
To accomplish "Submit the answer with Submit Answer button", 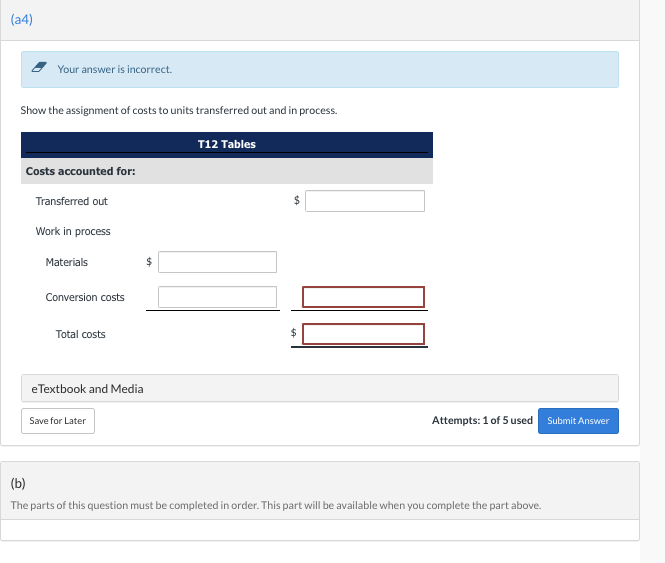I will 578,421.
